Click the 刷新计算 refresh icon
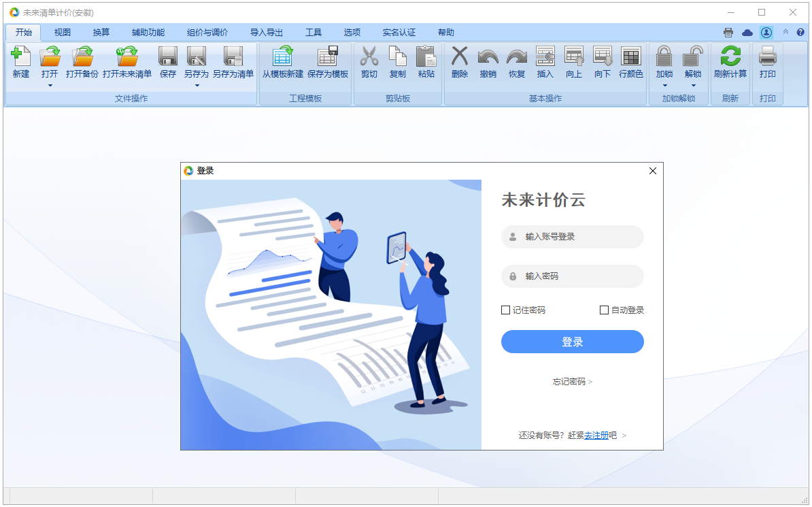 [x=730, y=56]
